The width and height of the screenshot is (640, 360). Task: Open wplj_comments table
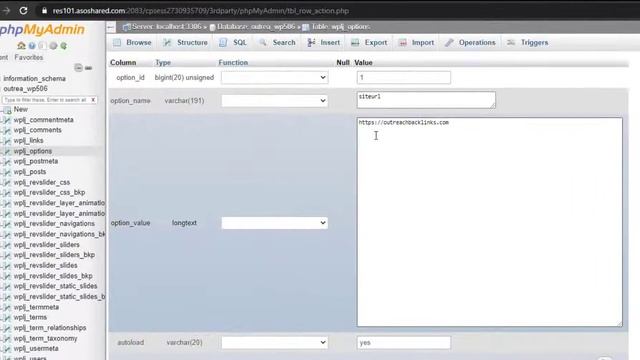(x=38, y=130)
